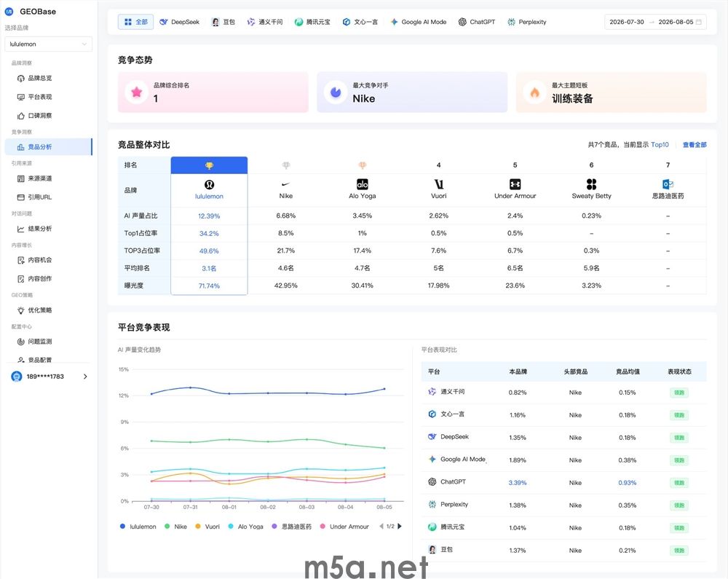728x579 pixels.
Task: Switch to the DeepSeek tab
Action: (x=180, y=22)
